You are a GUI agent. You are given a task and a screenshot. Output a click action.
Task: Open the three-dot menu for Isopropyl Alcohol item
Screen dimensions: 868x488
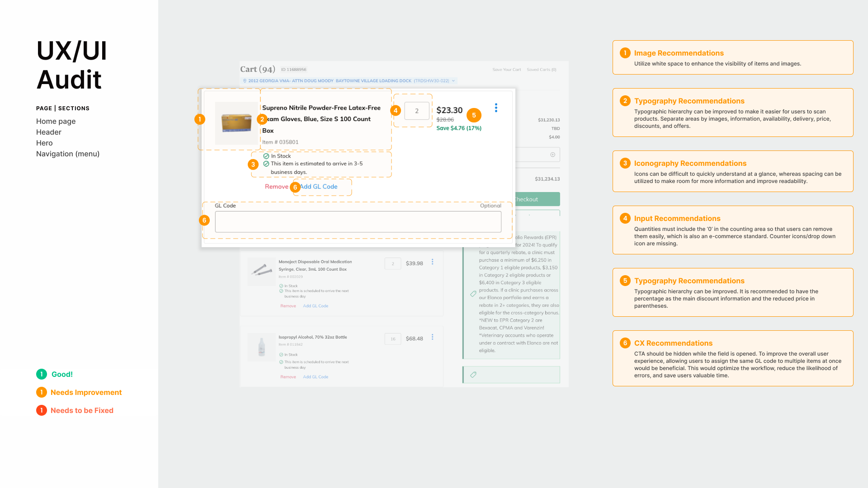click(x=433, y=337)
